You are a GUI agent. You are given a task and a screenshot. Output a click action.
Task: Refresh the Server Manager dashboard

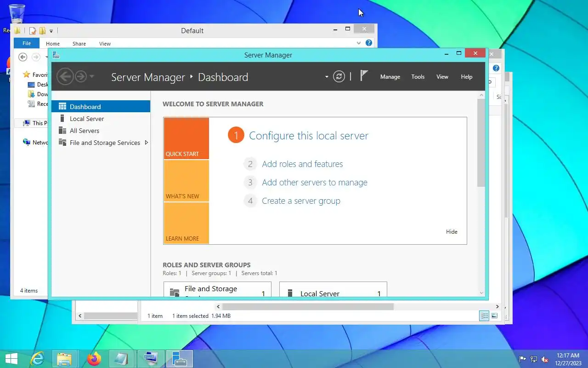point(339,76)
